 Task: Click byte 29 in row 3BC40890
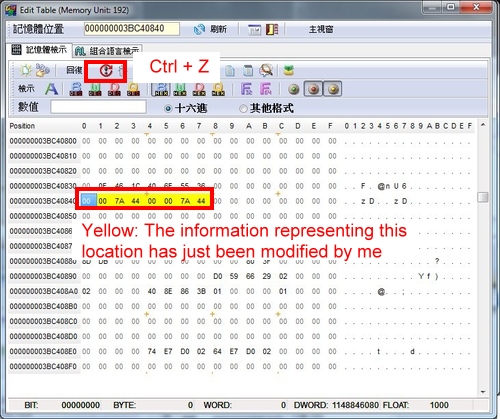[x=266, y=276]
